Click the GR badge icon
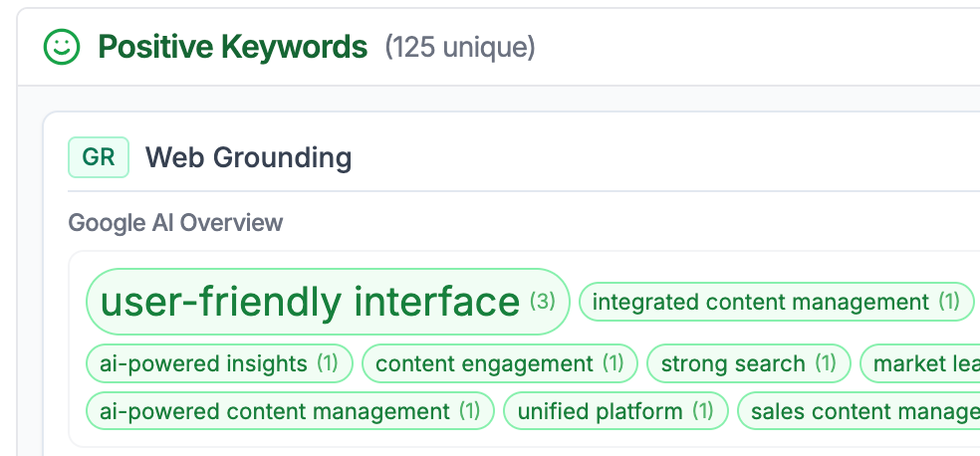 pos(99,157)
